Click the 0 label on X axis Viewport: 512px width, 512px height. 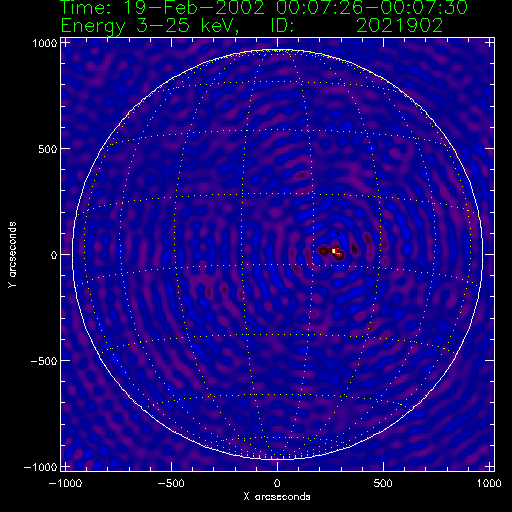pyautogui.click(x=277, y=483)
